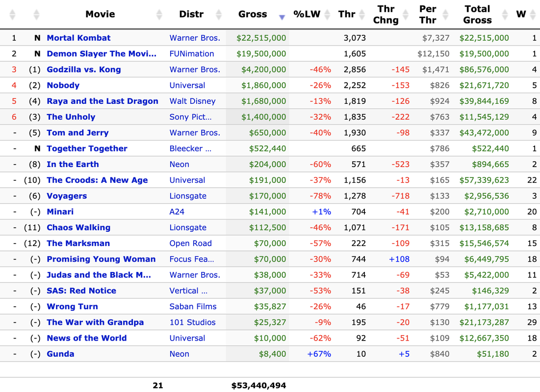
Task: Click the Movie column header
Action: click(x=100, y=14)
